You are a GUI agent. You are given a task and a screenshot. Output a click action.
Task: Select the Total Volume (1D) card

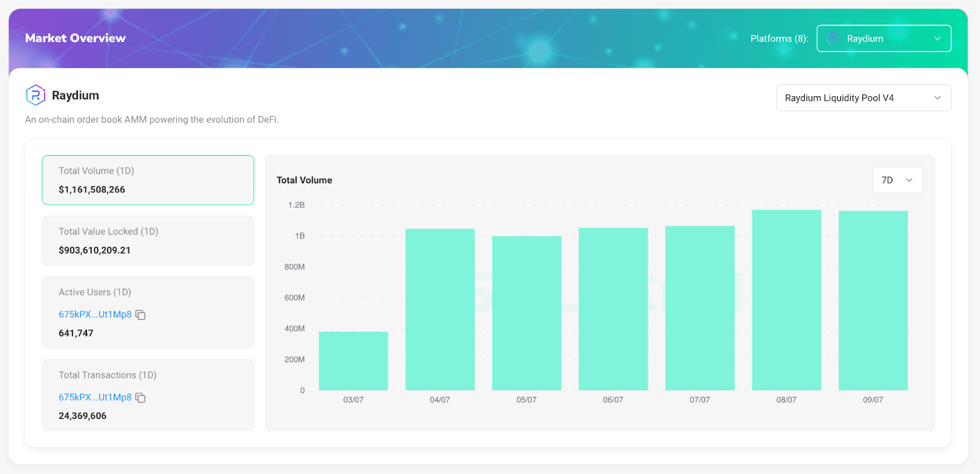148,180
